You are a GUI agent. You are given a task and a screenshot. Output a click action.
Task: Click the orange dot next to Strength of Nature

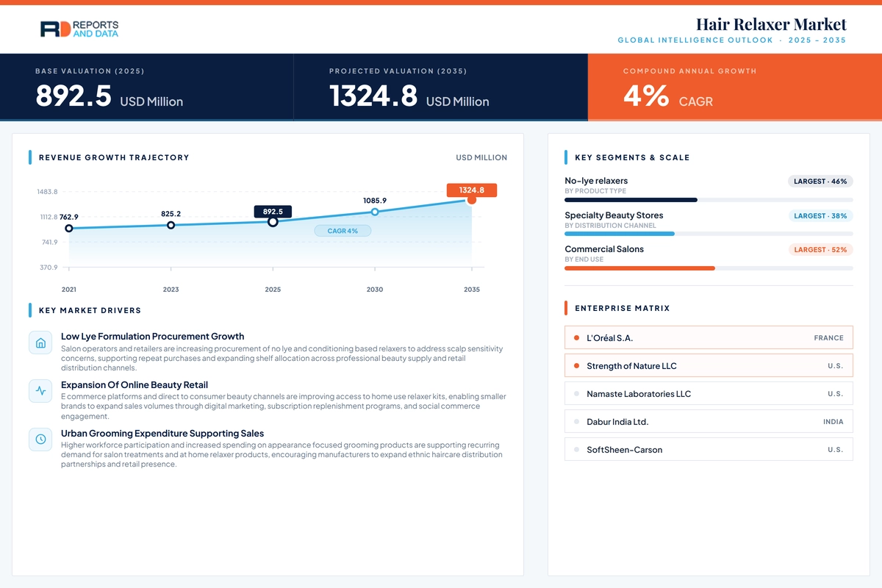(576, 366)
